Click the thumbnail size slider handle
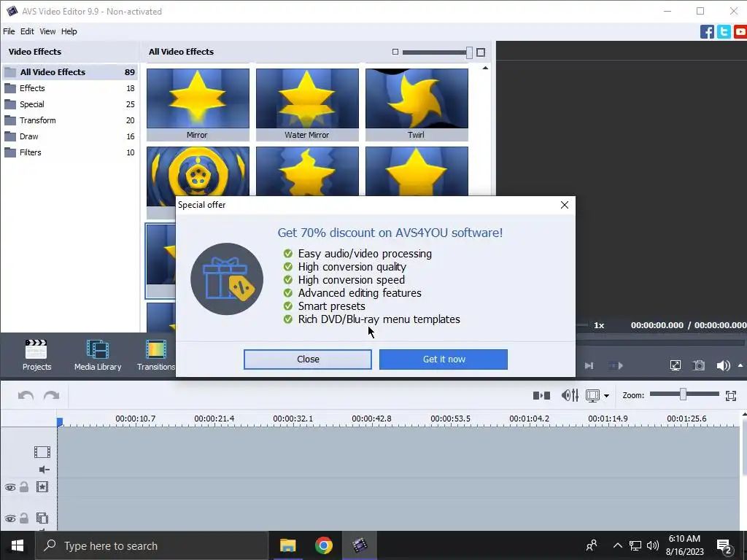This screenshot has height=560, width=747. point(469,52)
